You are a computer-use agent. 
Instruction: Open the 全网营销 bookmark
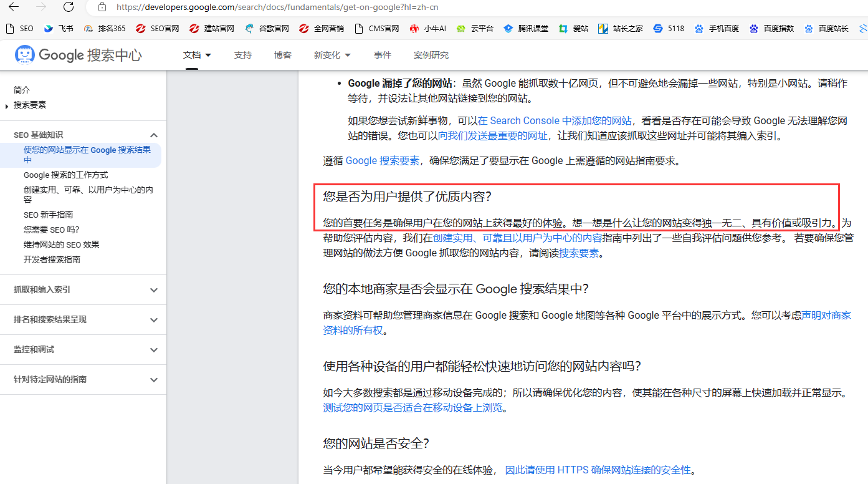tap(322, 29)
